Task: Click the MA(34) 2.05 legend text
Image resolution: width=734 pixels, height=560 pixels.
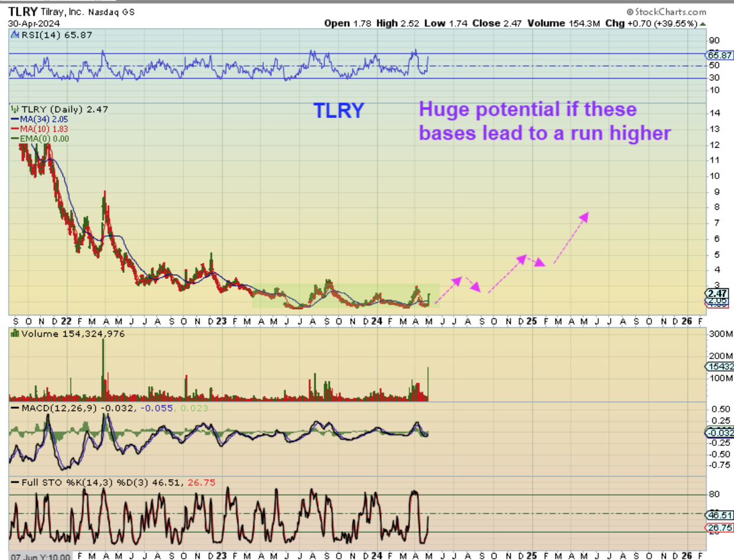Action: click(x=43, y=119)
